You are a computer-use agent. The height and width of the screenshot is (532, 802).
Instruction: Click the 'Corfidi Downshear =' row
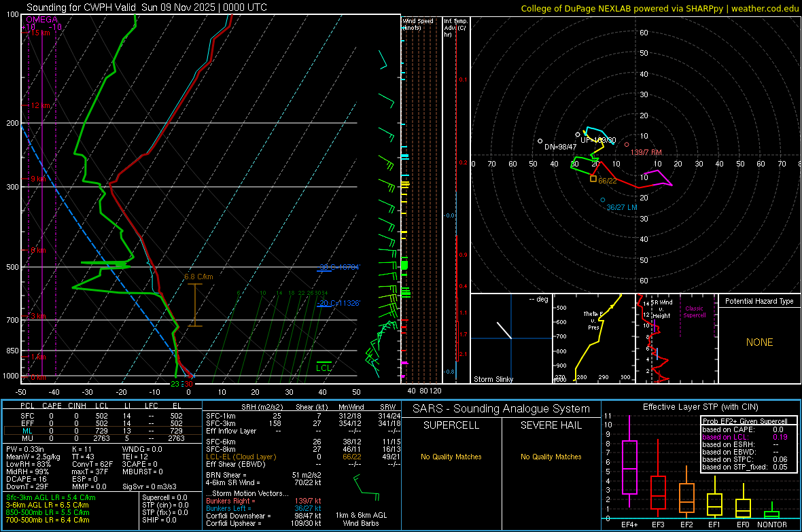(x=264, y=516)
